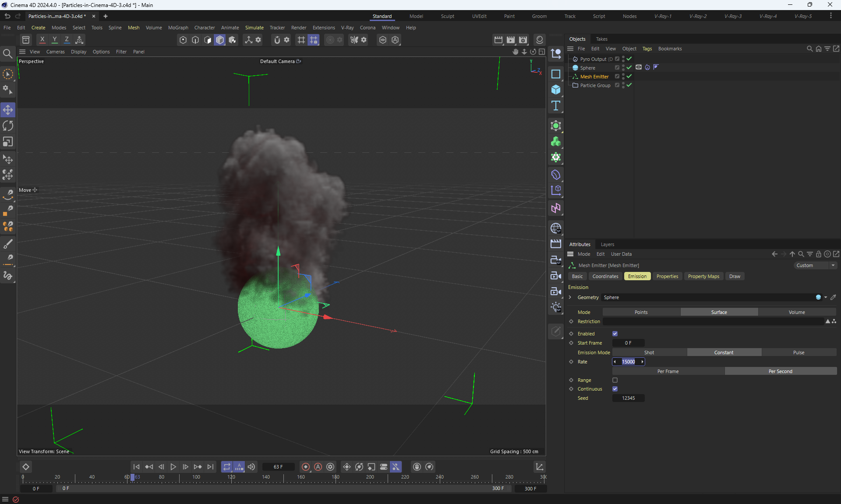Image resolution: width=841 pixels, height=504 pixels.
Task: Click the Seed input field
Action: click(628, 398)
